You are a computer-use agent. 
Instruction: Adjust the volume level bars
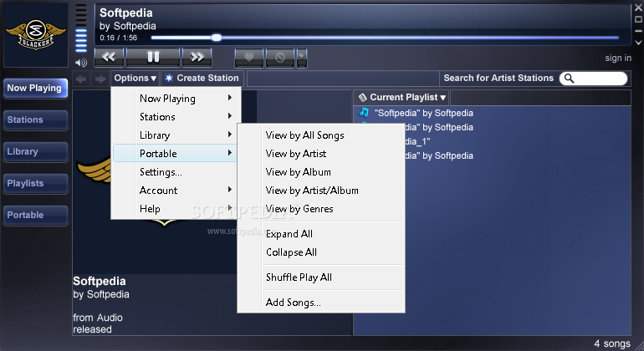[81, 28]
